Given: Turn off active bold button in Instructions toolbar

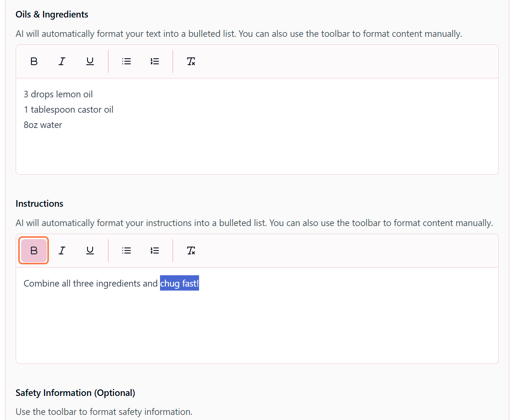Looking at the screenshot, I should point(34,250).
